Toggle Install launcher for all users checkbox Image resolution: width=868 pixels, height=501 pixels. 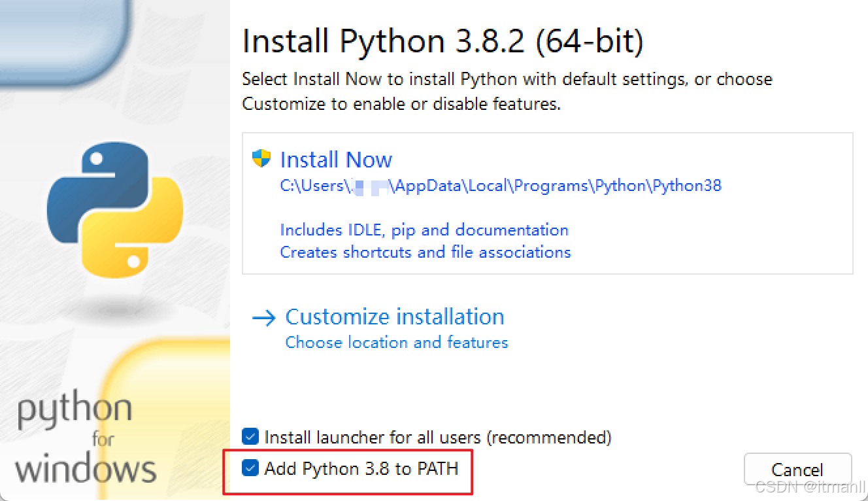pyautogui.click(x=250, y=436)
